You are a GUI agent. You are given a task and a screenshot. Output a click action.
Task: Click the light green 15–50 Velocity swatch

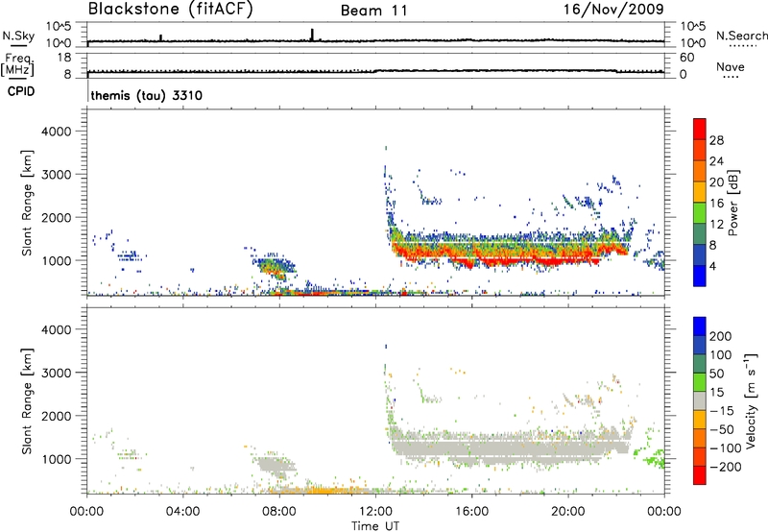coord(700,382)
